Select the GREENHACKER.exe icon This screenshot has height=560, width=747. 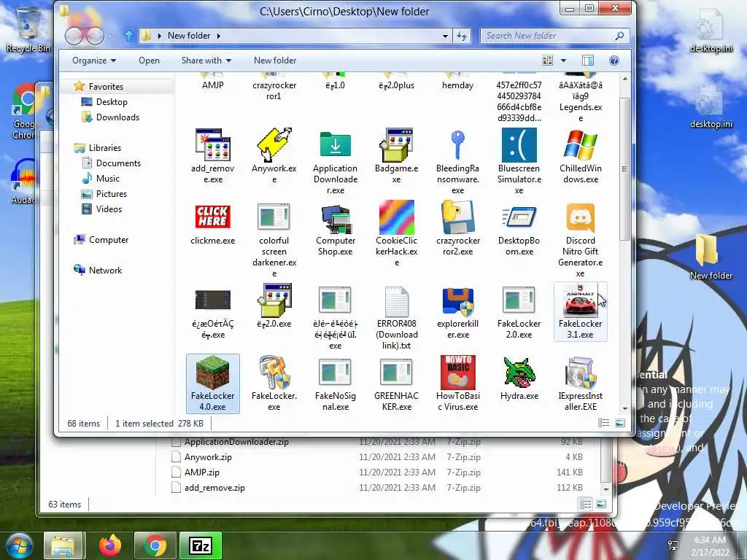coord(396,373)
